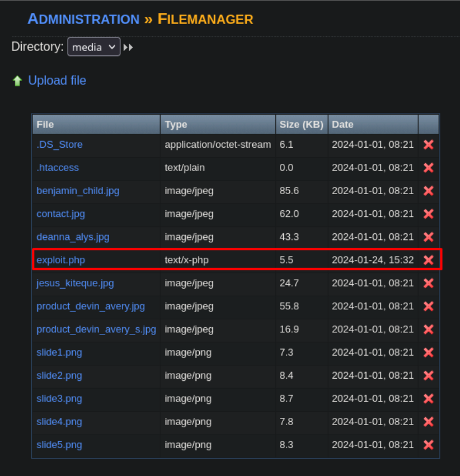
Task: Click the delete icon for .DS_Store
Action: pyautogui.click(x=428, y=144)
